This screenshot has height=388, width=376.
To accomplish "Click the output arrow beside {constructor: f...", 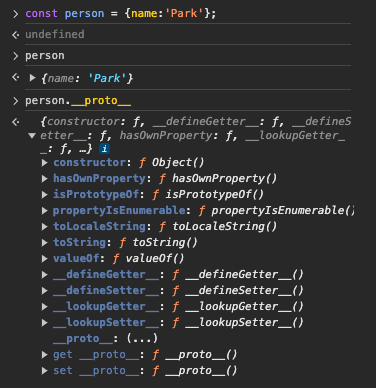I will click(15, 122).
